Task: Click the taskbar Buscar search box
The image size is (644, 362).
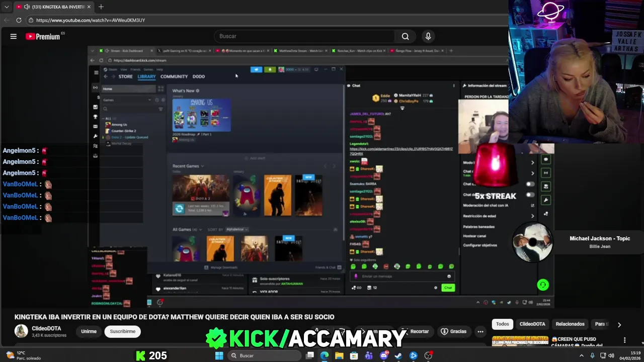Action: tap(265, 355)
